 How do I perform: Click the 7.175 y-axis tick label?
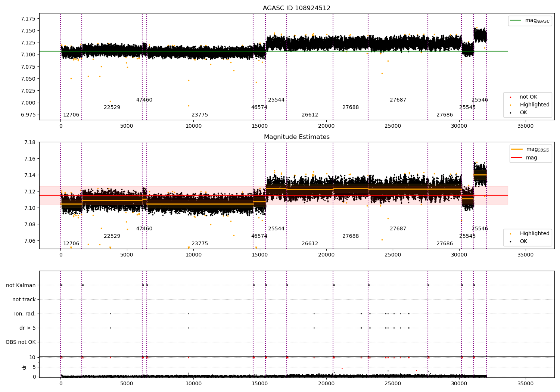pyautogui.click(x=28, y=19)
